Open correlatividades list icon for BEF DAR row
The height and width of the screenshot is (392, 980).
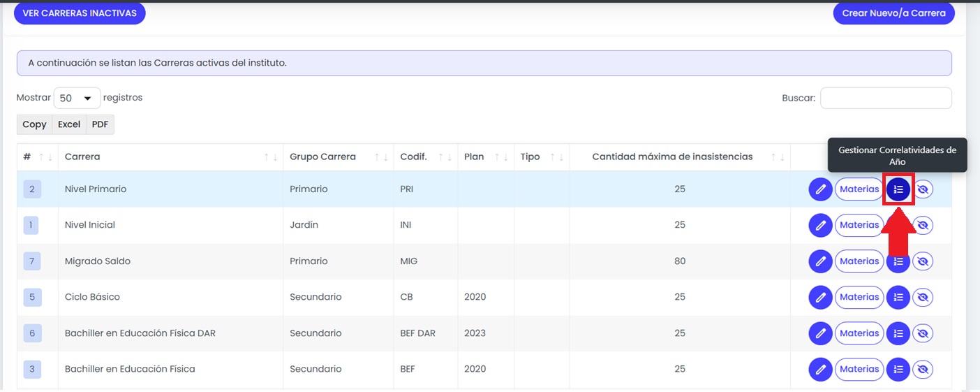point(898,333)
